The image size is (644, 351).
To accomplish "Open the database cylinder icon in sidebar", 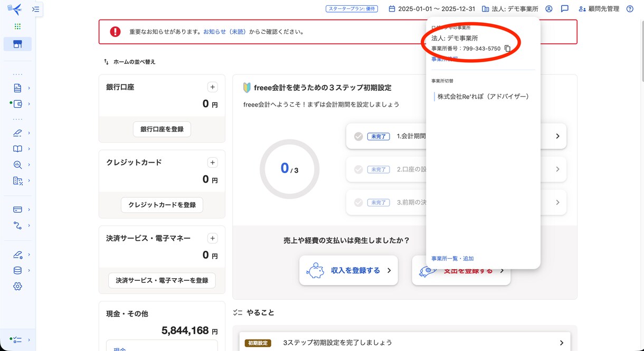I will click(17, 270).
